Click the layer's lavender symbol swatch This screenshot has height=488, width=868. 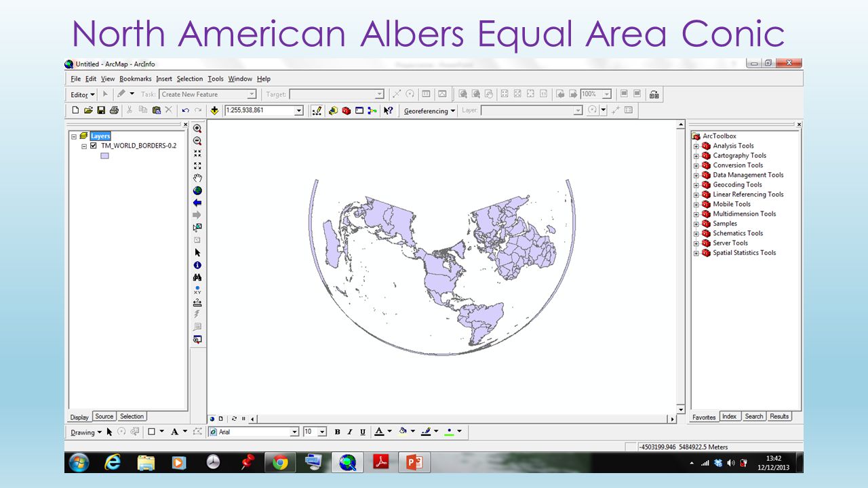(104, 156)
